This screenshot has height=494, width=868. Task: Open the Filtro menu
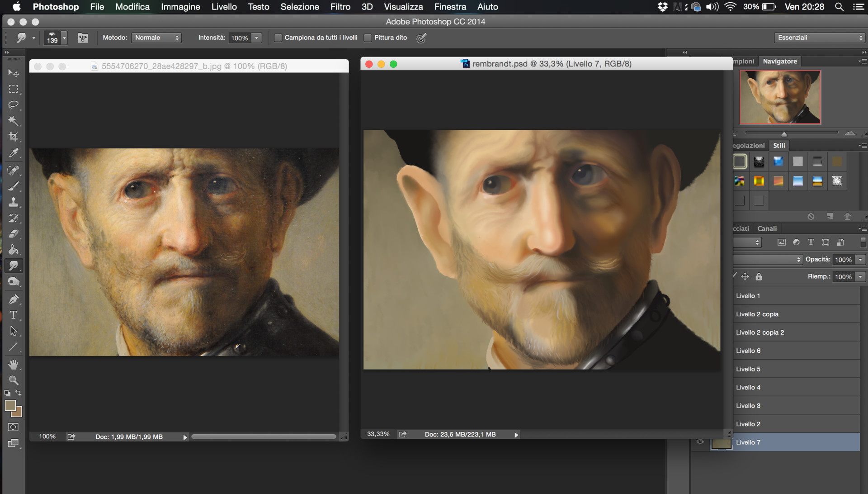[340, 7]
